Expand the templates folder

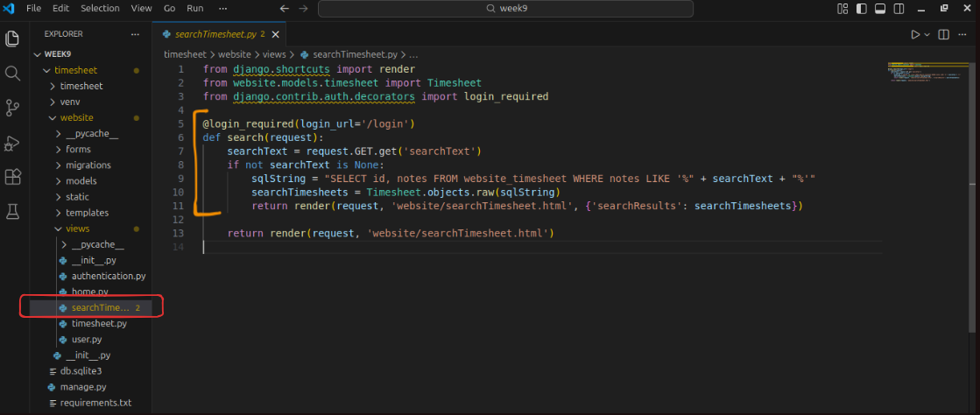[87, 213]
